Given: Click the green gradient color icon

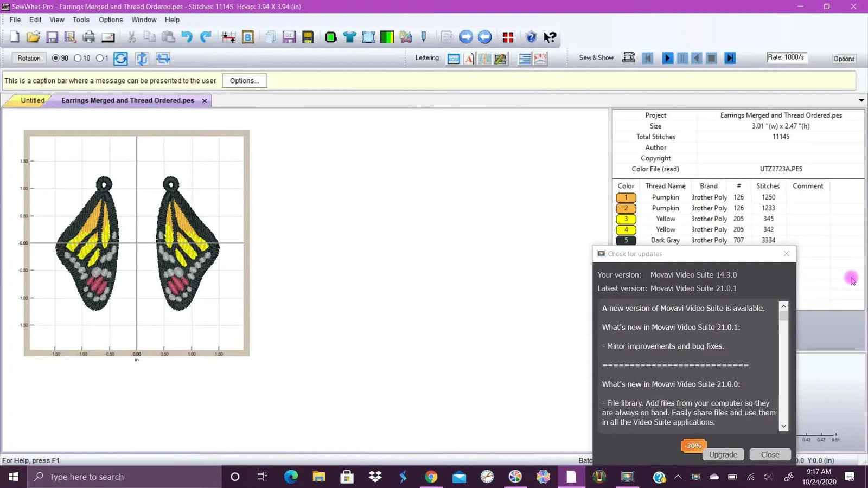Looking at the screenshot, I should tap(387, 37).
